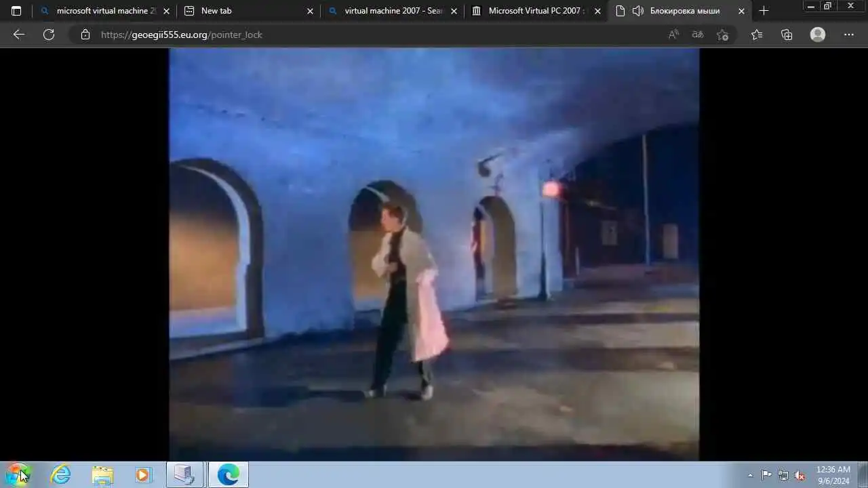Close the 'microsoft virtual machine' tab
The width and height of the screenshot is (868, 488).
tap(166, 11)
